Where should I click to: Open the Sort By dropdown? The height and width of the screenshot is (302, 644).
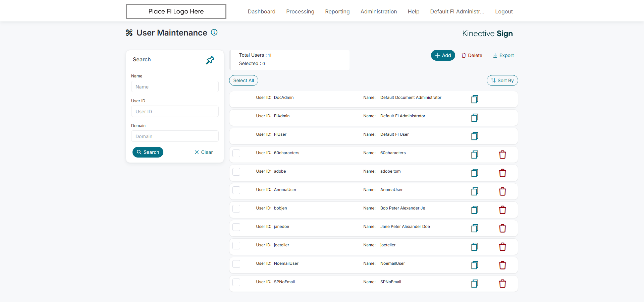pyautogui.click(x=502, y=80)
